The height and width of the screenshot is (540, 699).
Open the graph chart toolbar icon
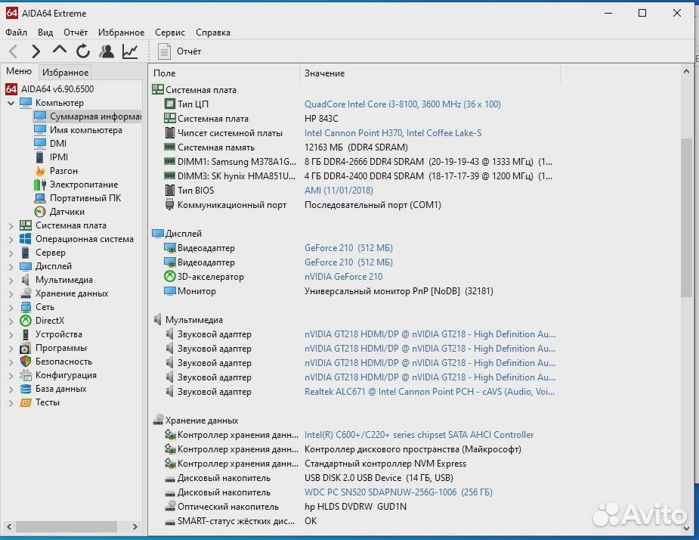(130, 52)
